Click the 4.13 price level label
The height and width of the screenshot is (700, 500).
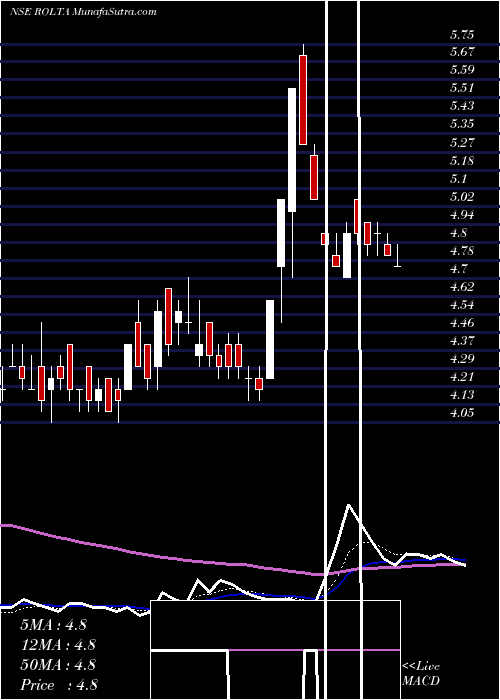pos(462,395)
